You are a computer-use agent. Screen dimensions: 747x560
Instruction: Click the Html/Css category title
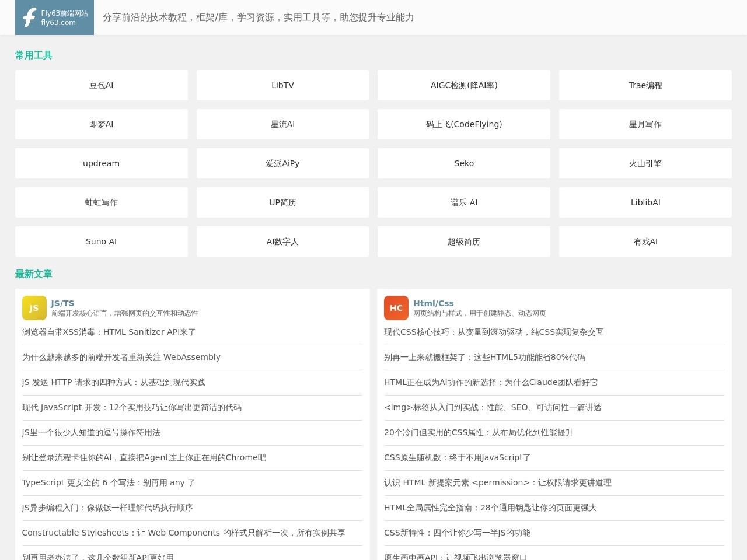433,303
